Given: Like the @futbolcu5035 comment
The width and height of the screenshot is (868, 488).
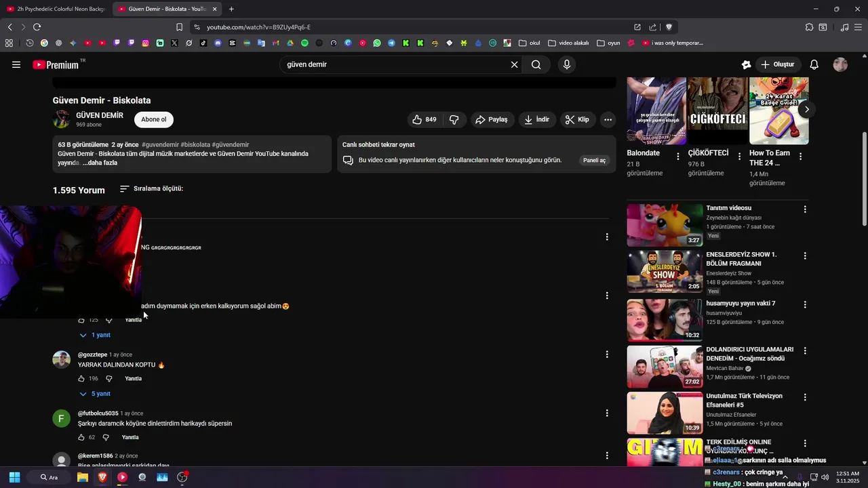Looking at the screenshot, I should pos(81,437).
